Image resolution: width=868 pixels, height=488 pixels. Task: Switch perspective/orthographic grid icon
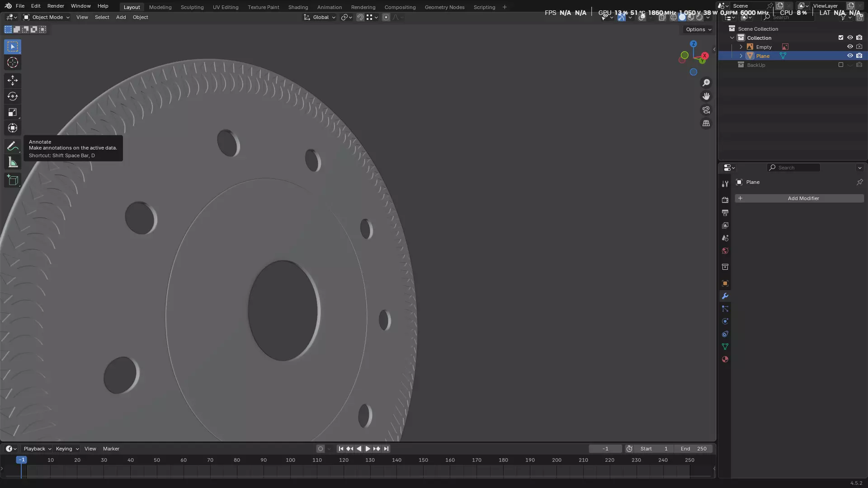point(706,123)
